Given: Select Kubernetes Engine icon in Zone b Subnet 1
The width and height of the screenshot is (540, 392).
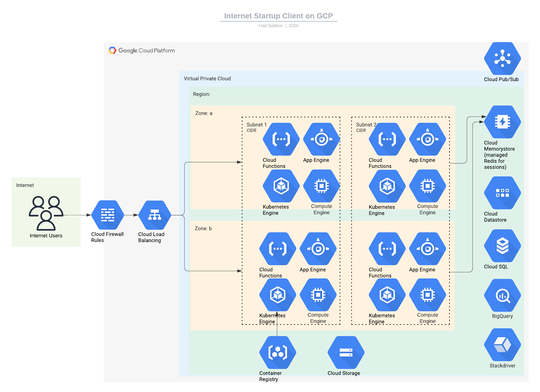Looking at the screenshot, I should pyautogui.click(x=277, y=295).
